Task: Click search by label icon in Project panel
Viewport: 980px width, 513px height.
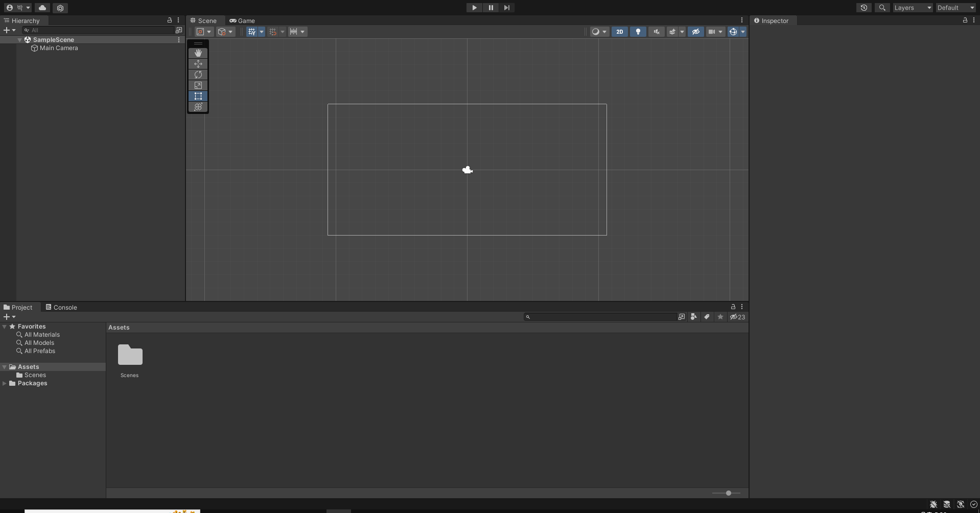Action: pos(707,317)
